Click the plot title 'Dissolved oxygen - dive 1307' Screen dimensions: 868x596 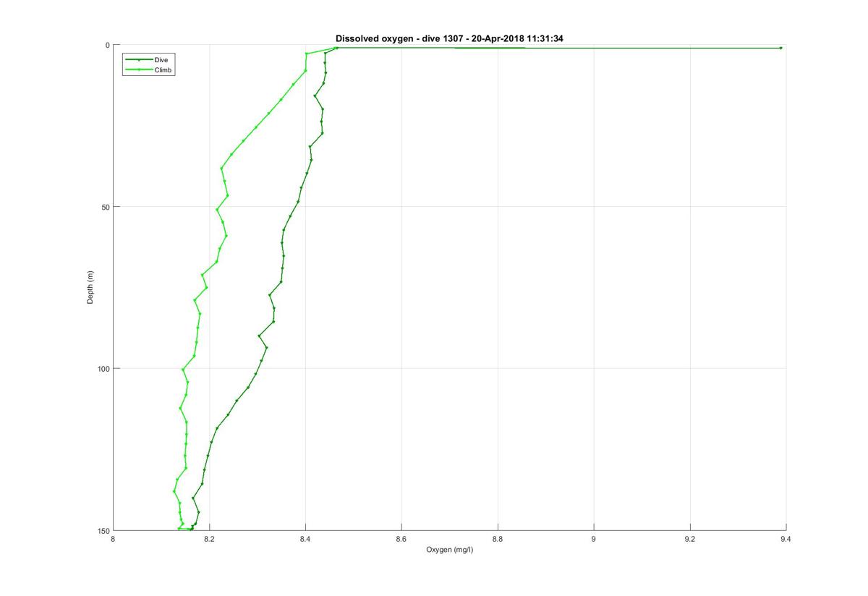[x=449, y=38]
